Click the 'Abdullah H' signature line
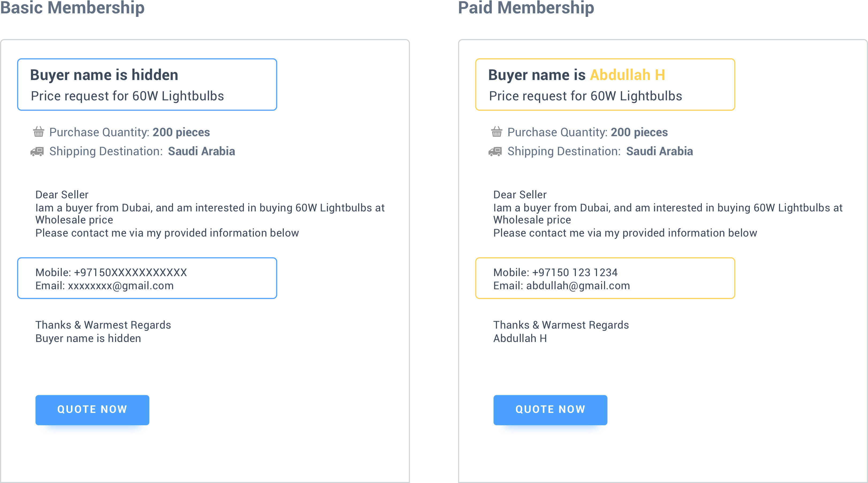Viewport: 868px width, 483px height. pyautogui.click(x=520, y=339)
